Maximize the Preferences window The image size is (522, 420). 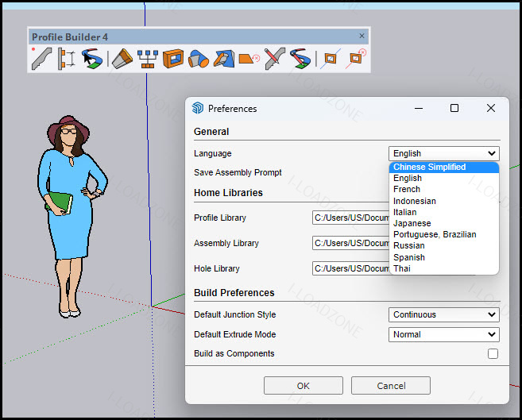coord(454,108)
